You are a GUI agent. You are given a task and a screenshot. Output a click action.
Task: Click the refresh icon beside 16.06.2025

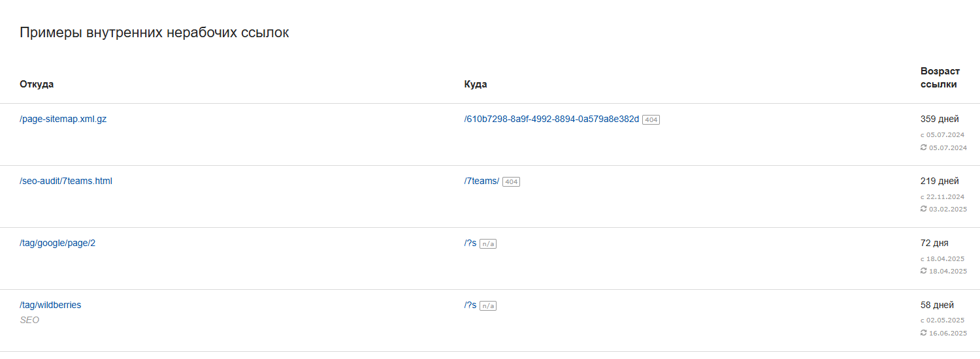click(x=923, y=333)
